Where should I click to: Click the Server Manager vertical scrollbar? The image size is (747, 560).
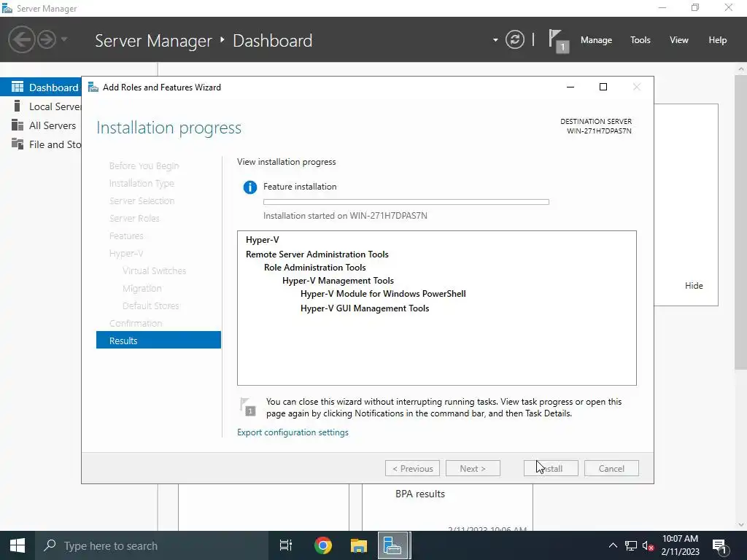coord(740,222)
